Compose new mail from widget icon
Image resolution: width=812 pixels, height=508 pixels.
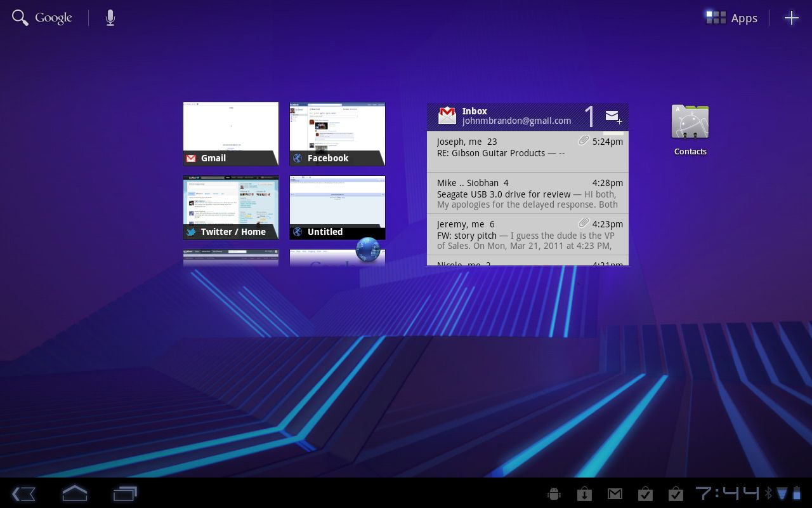[x=613, y=116]
